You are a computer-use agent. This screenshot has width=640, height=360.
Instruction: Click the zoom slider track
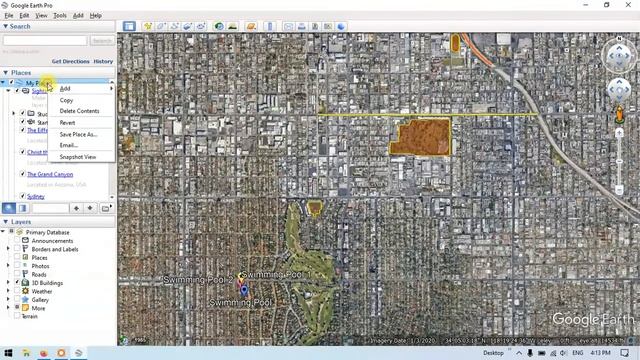point(619,162)
